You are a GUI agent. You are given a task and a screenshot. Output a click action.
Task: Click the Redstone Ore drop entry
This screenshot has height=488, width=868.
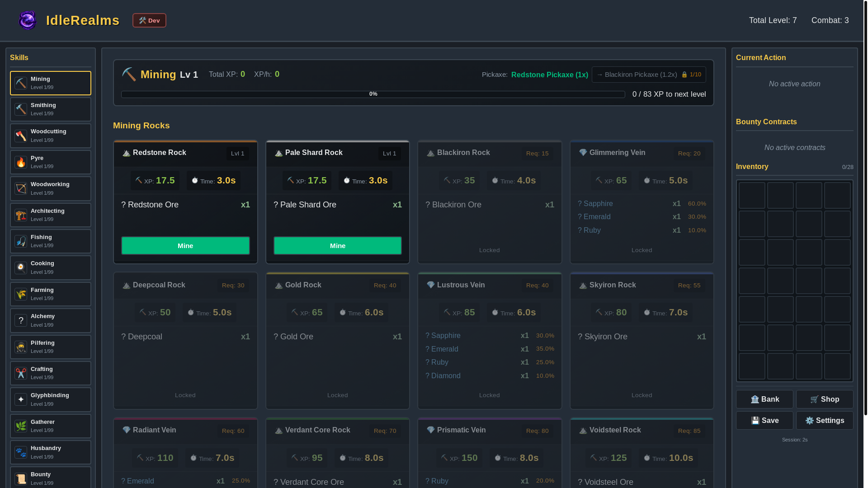coord(185,205)
